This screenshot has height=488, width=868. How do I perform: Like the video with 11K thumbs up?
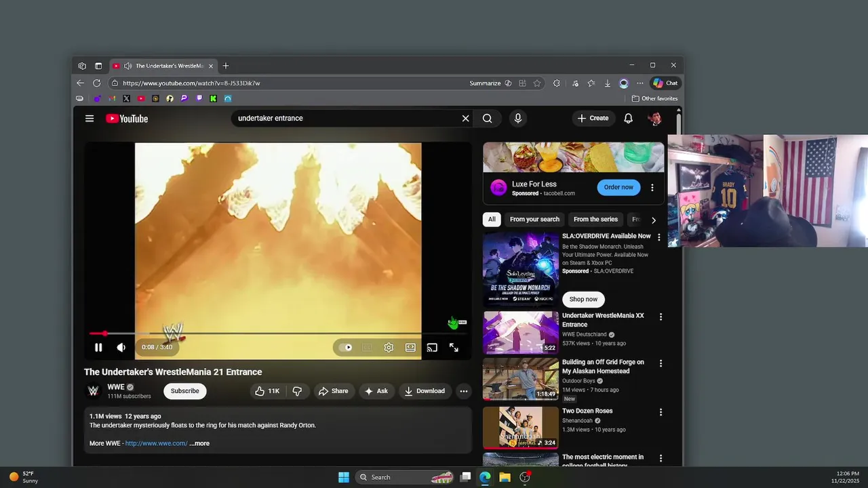coord(267,391)
